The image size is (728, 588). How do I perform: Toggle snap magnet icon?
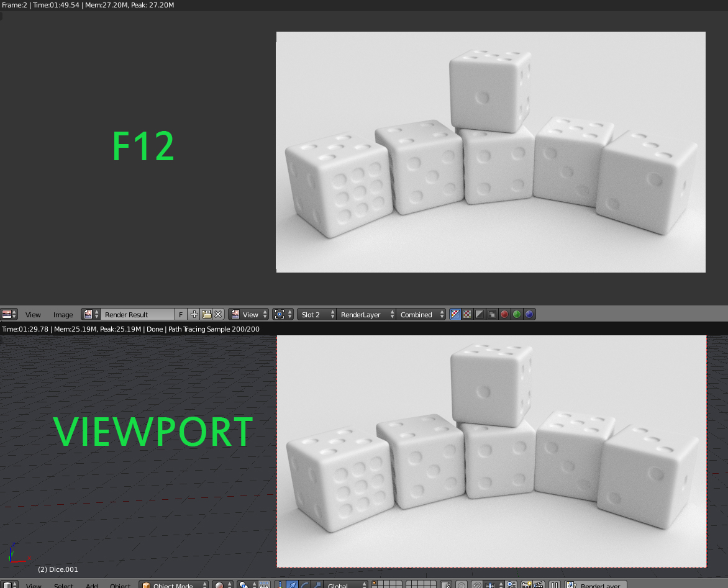[477, 586]
